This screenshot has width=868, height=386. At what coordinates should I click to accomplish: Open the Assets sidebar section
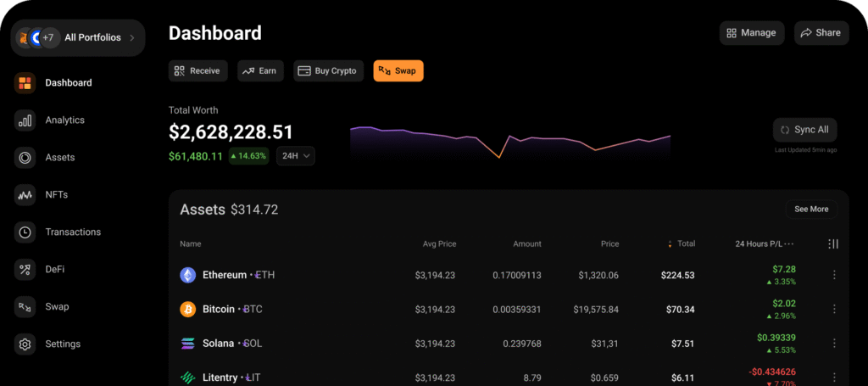point(44,157)
